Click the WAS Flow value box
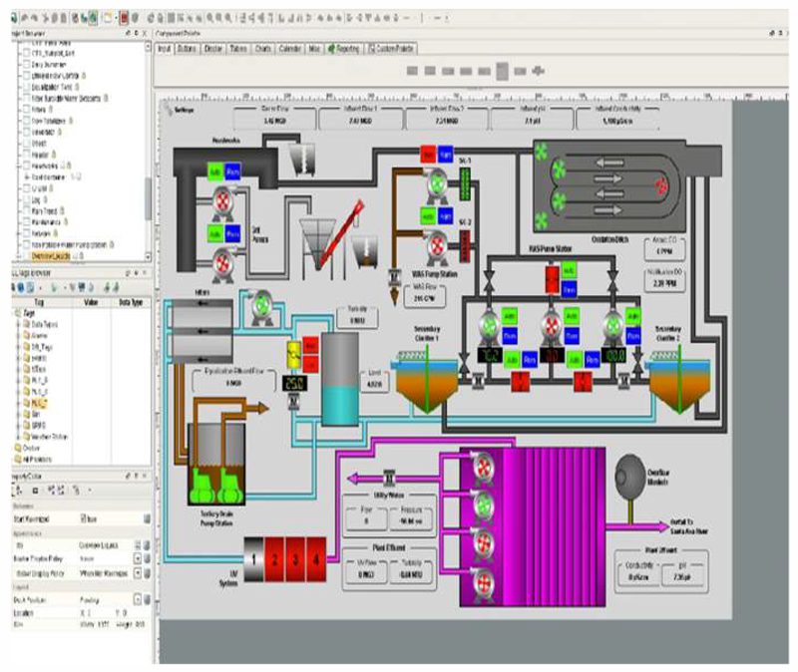The height and width of the screenshot is (672, 798). pos(424,298)
